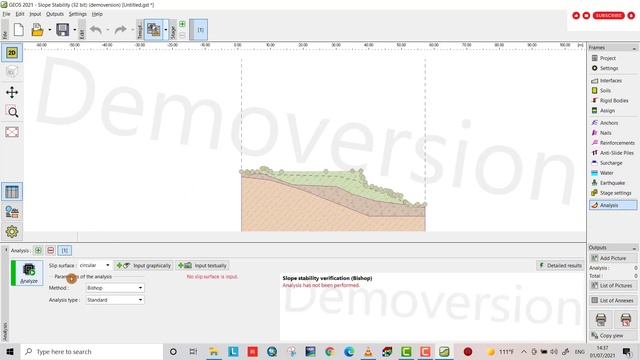
Task: Expand the open file dropdown arrow
Action: [x=49, y=30]
